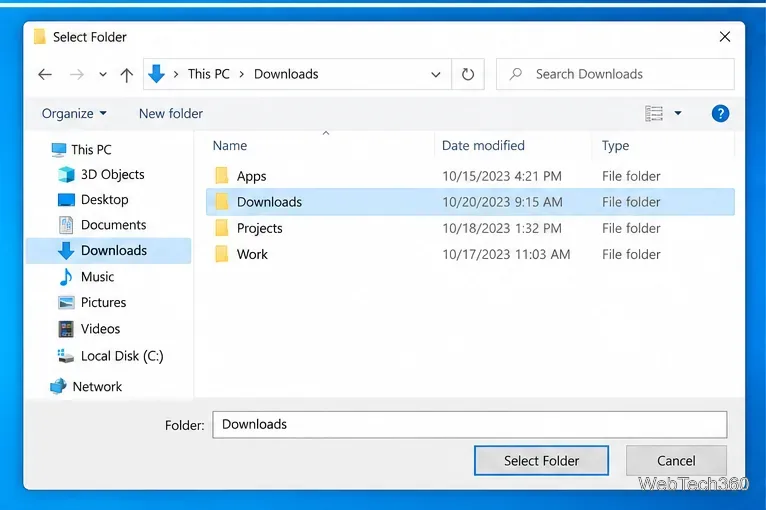Click the Pictures icon in sidebar
The width and height of the screenshot is (766, 510).
tap(66, 302)
